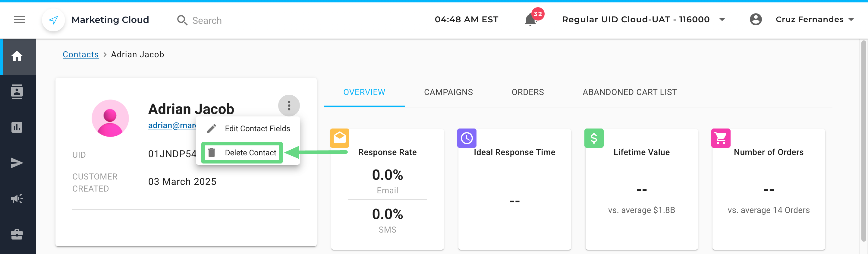Image resolution: width=868 pixels, height=254 pixels.
Task: Click the UID value 01JNDP54
Action: point(172,154)
